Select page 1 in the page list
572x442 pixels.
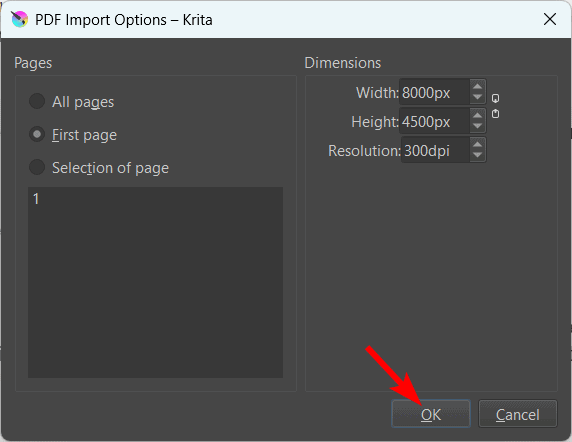pos(36,199)
